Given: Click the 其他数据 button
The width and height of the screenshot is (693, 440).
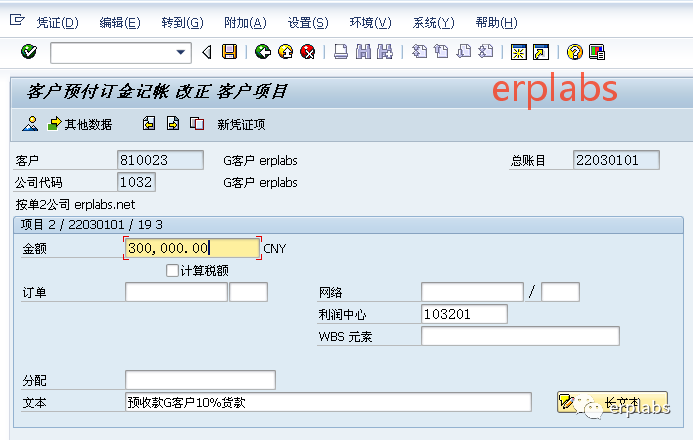Looking at the screenshot, I should 80,124.
